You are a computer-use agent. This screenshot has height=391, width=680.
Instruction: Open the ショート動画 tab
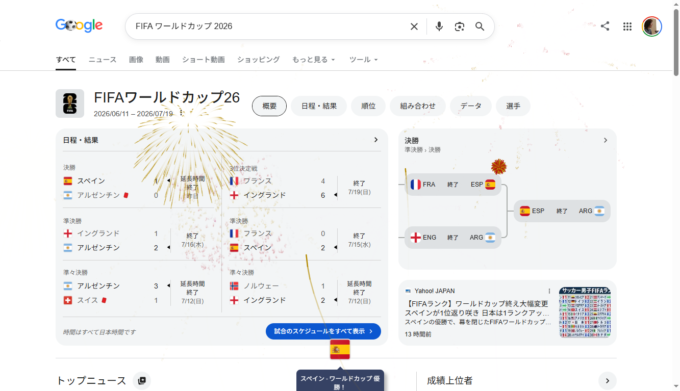[203, 60]
